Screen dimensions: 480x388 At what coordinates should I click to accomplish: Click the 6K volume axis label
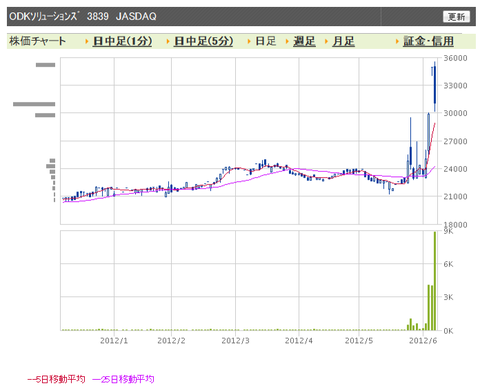(x=448, y=264)
